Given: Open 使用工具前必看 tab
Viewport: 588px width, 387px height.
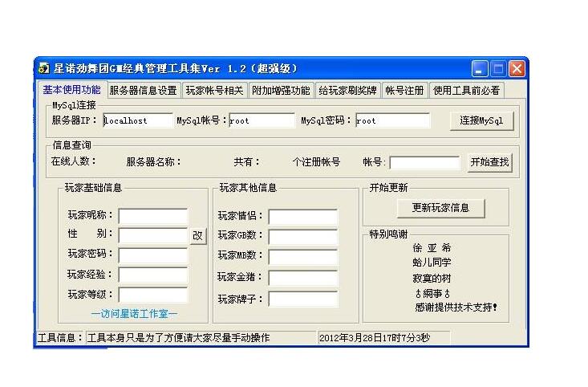Looking at the screenshot, I should [x=467, y=91].
